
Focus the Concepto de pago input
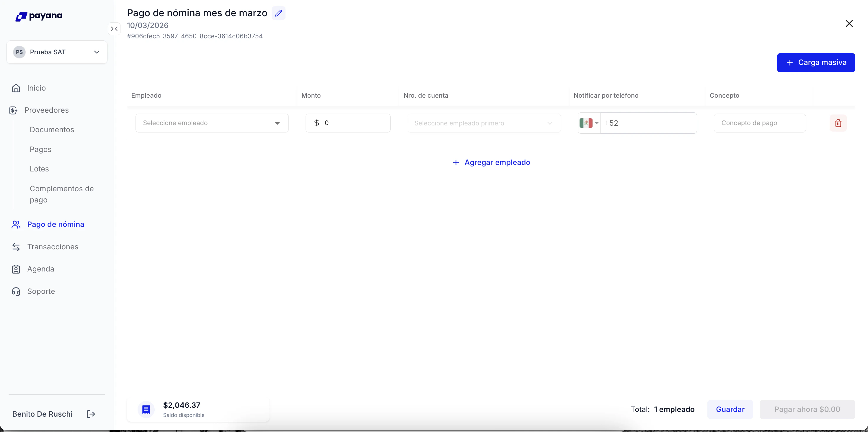tap(759, 123)
